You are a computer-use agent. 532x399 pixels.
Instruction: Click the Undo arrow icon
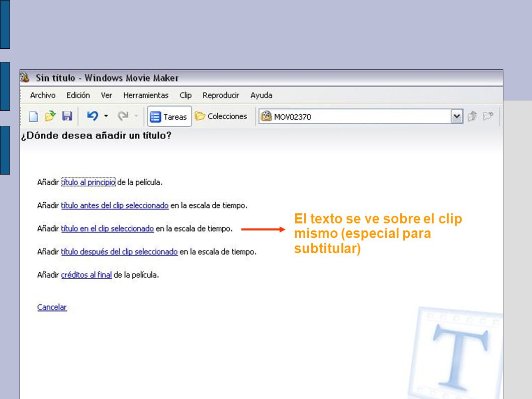pos(93,116)
